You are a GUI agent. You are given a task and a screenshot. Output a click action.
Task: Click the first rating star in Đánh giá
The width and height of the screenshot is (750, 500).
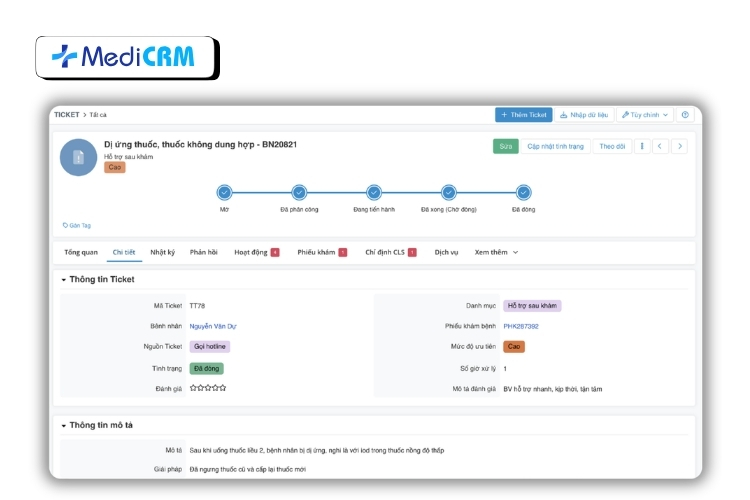click(x=193, y=388)
